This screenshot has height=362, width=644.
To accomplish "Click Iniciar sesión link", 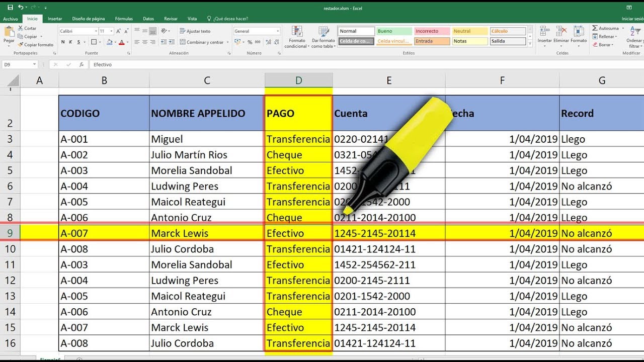I will (x=632, y=19).
